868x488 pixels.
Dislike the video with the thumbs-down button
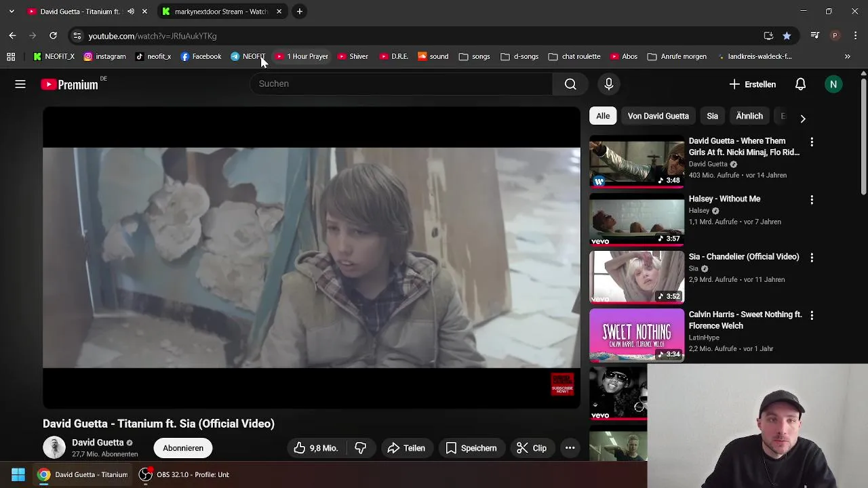tap(361, 448)
